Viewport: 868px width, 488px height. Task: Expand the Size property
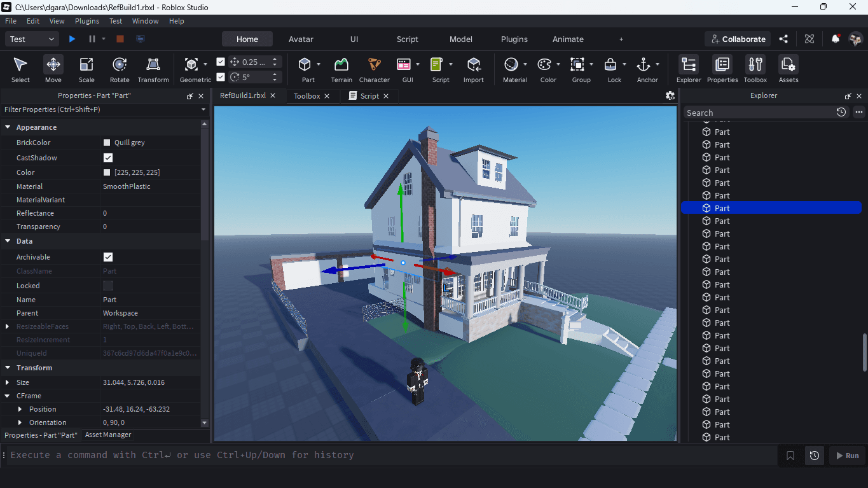pos(8,382)
